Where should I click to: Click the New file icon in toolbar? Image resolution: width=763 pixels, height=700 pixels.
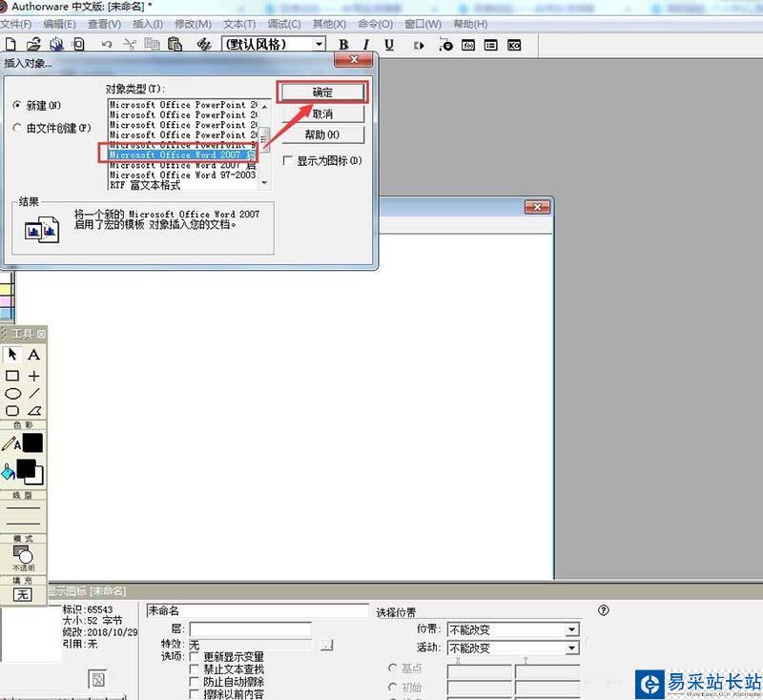click(x=10, y=45)
